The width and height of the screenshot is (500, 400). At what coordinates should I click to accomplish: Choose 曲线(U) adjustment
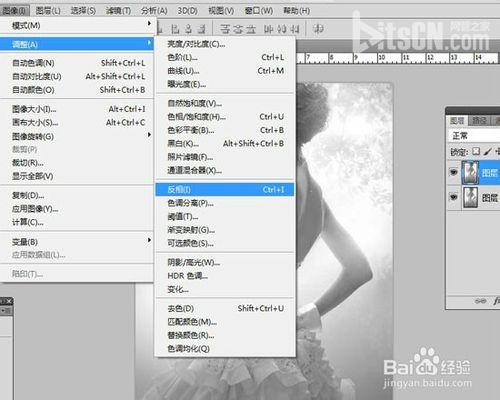point(225,71)
